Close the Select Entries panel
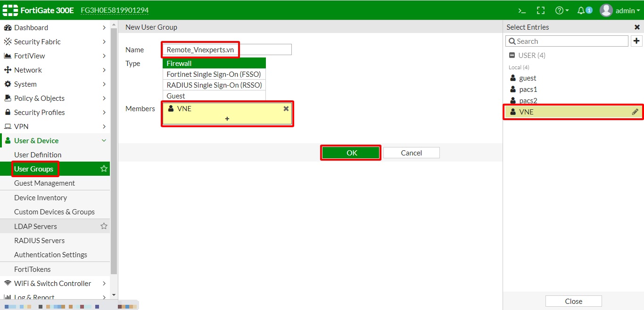This screenshot has height=310, width=644. pyautogui.click(x=637, y=27)
